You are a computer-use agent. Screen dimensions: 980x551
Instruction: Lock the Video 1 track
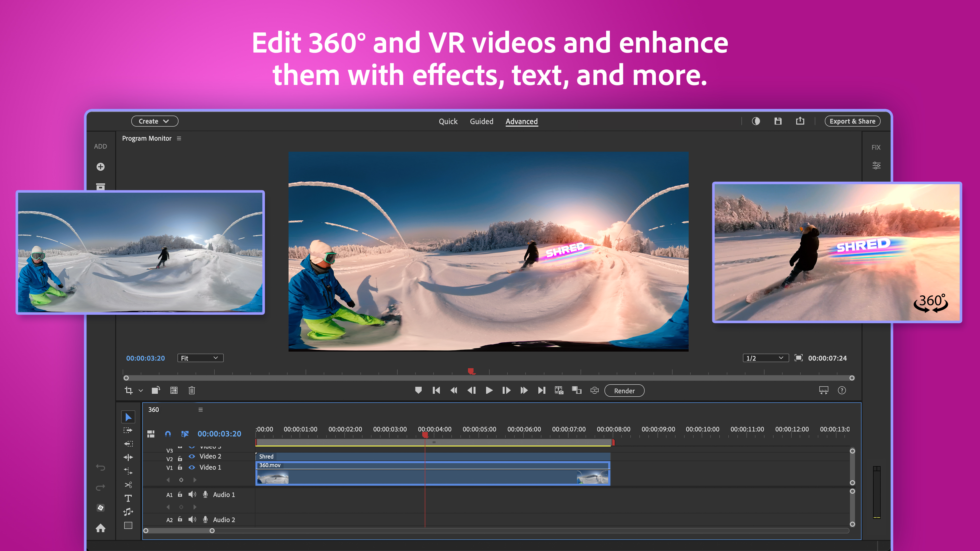click(180, 467)
